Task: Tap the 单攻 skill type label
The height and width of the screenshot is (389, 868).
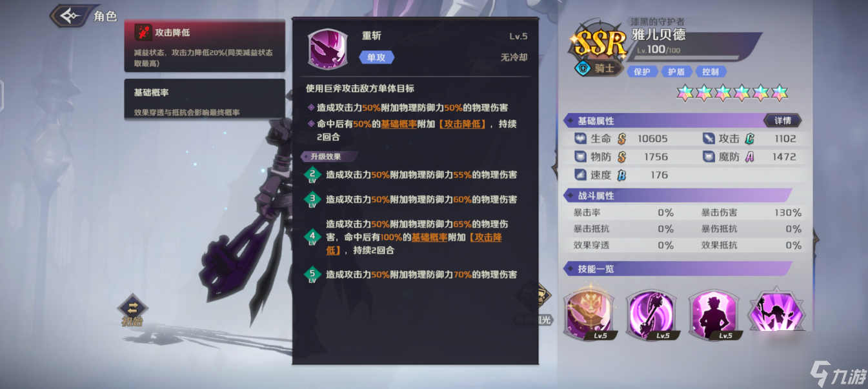Action: click(377, 57)
